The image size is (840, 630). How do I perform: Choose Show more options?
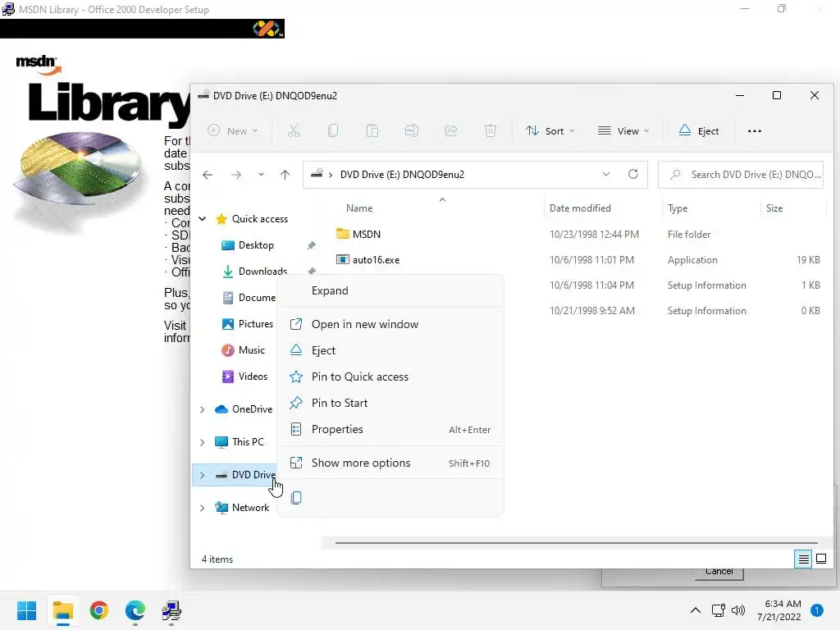coord(390,463)
